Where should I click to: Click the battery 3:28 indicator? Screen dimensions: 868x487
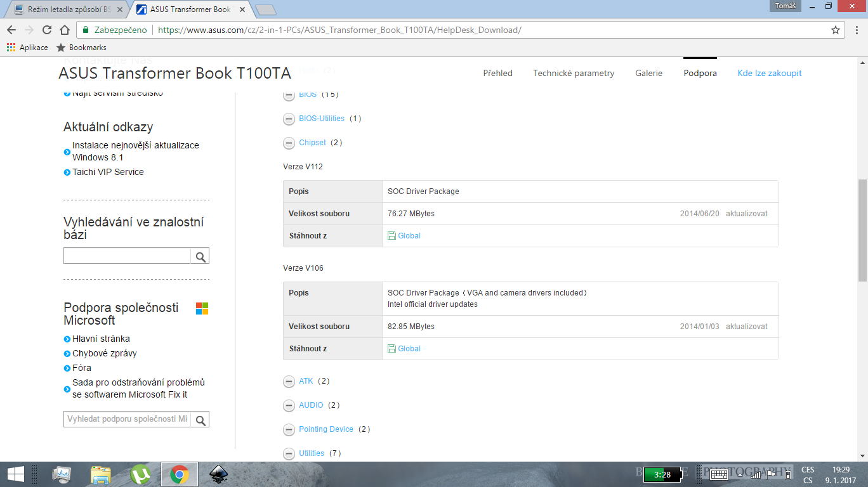click(x=662, y=474)
